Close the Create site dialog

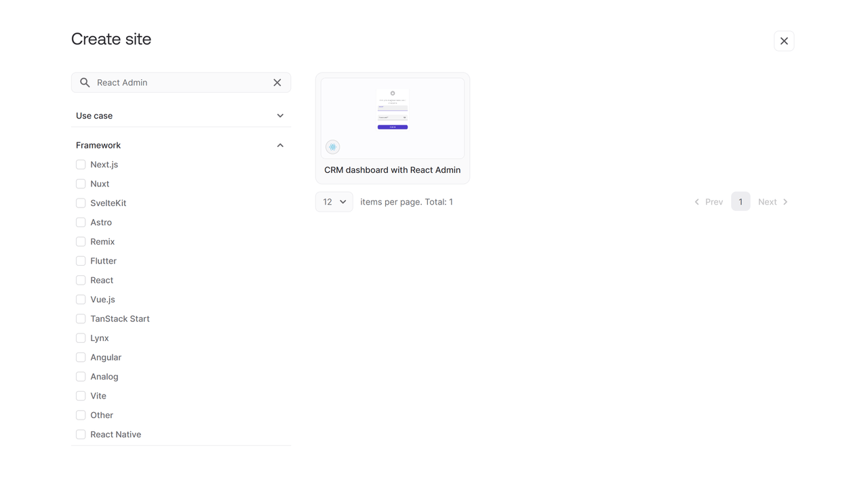pos(784,41)
